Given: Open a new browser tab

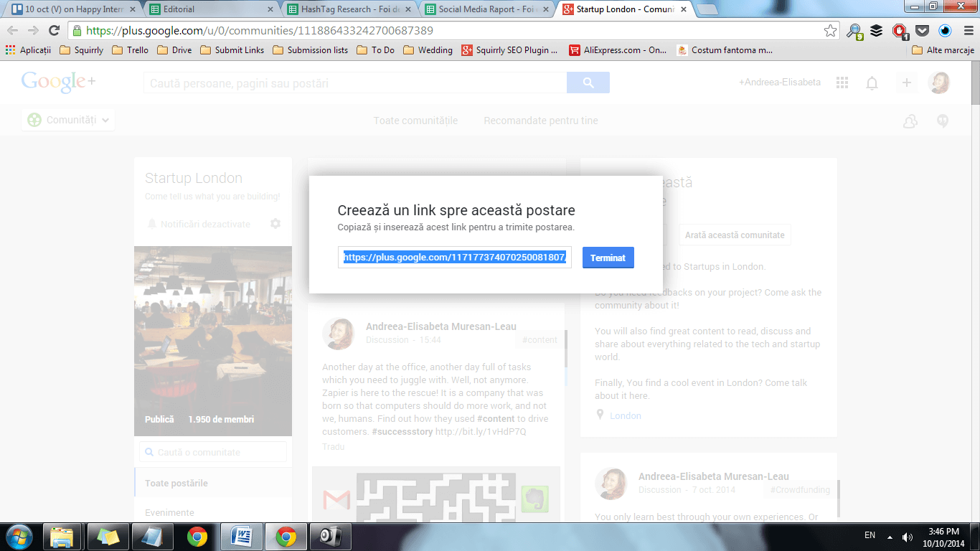Looking at the screenshot, I should click(707, 9).
